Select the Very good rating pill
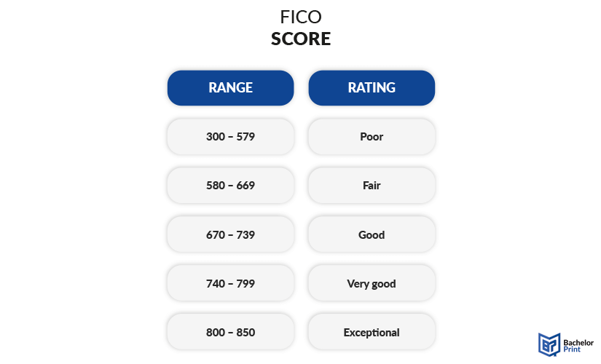 pyautogui.click(x=372, y=283)
